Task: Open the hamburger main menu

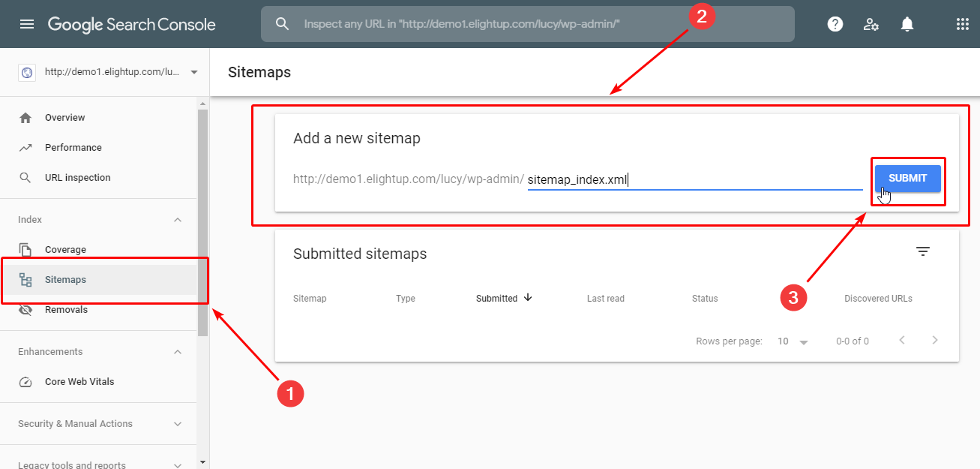Action: [27, 24]
